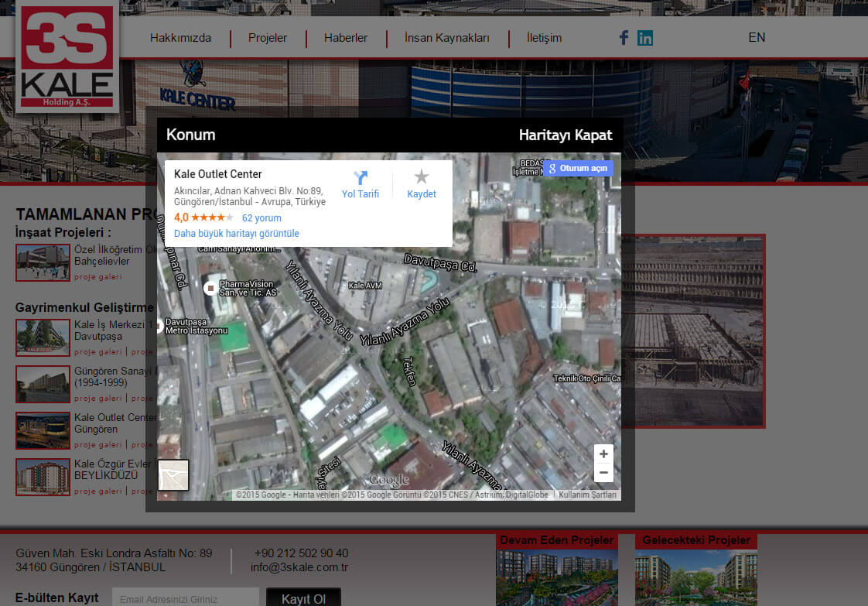Click the Google logo on the map

tap(389, 480)
